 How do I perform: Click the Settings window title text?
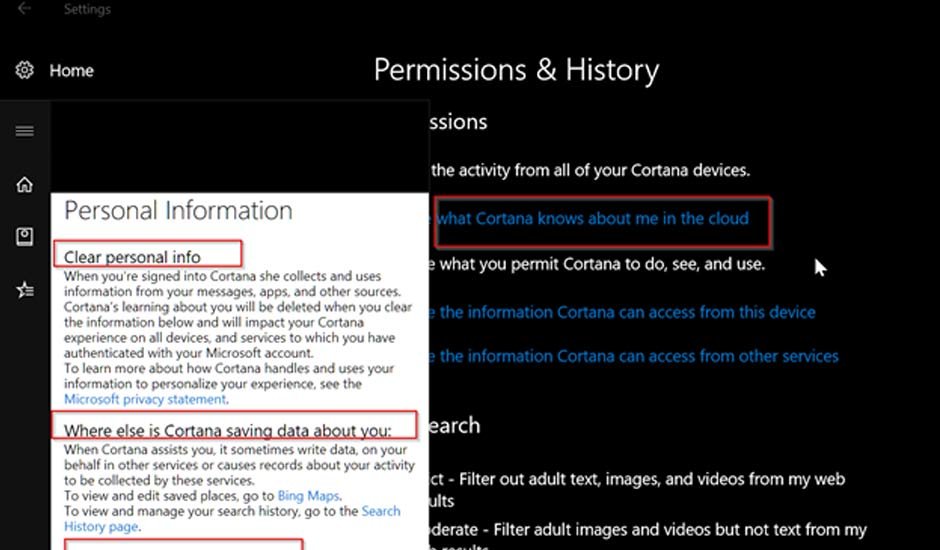tap(88, 9)
